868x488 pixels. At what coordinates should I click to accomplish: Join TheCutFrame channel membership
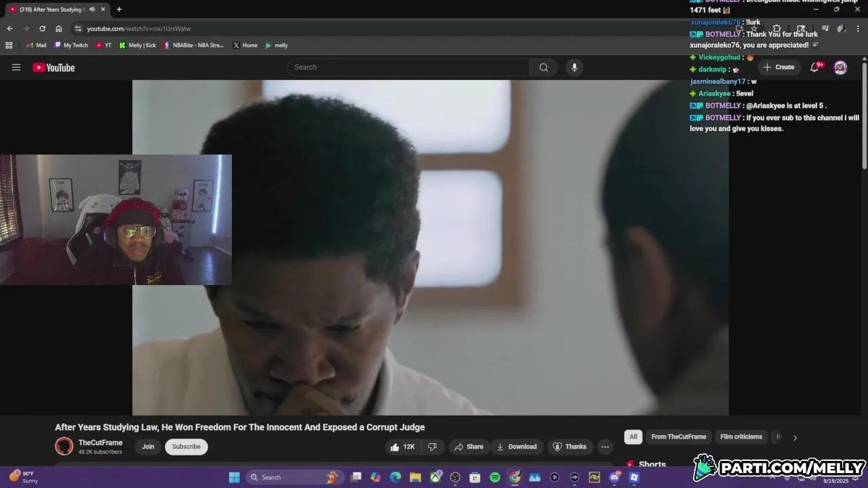tap(148, 447)
